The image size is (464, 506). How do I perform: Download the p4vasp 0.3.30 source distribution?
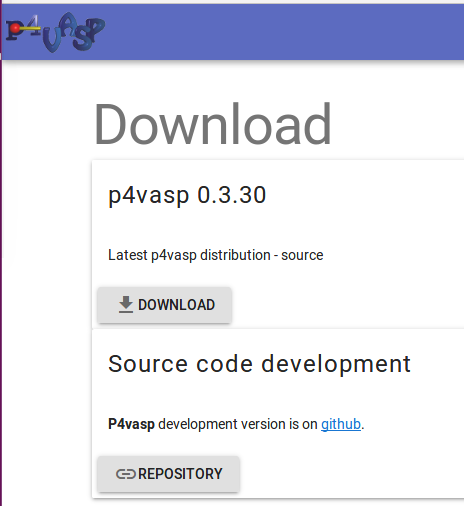point(164,305)
